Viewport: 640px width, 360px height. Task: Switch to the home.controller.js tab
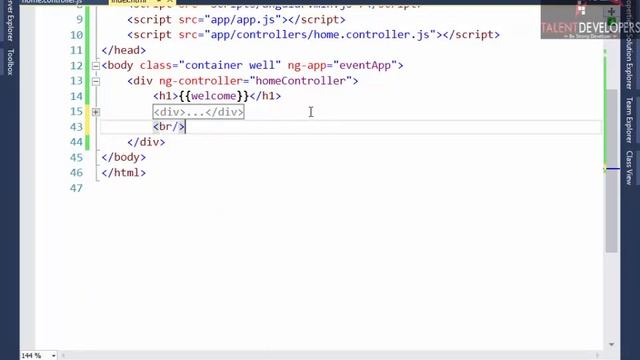tap(52, 2)
